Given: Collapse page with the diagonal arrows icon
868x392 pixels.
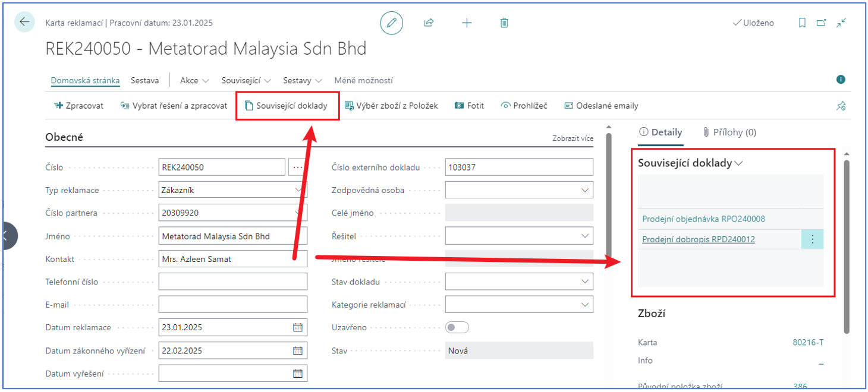Looking at the screenshot, I should [841, 23].
